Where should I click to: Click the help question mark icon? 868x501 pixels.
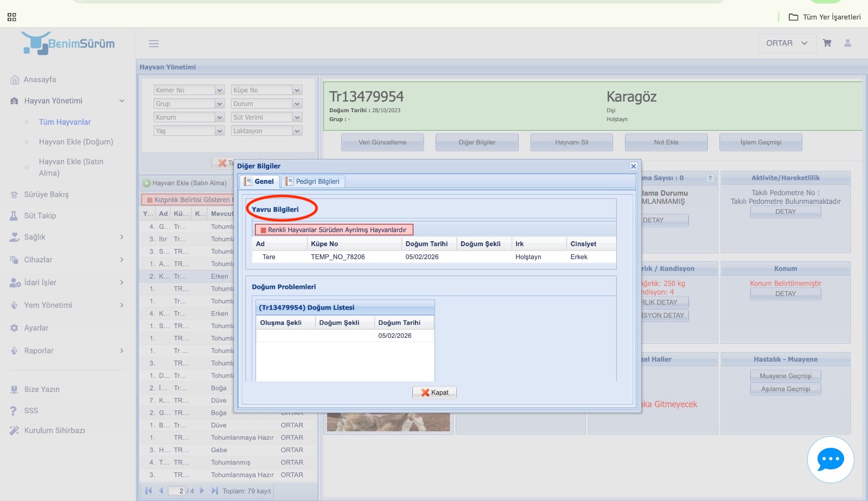710,178
